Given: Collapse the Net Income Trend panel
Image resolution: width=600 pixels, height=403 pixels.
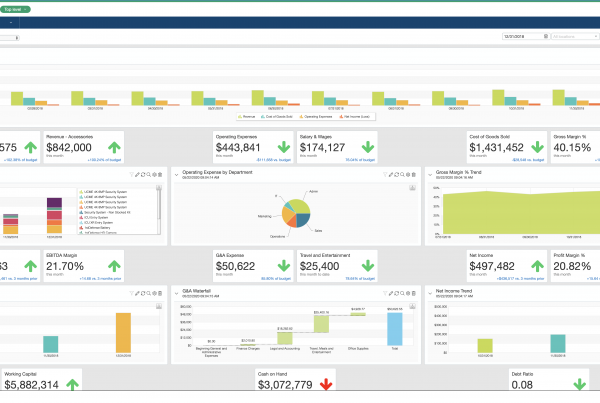Looking at the screenshot, I should point(430,294).
